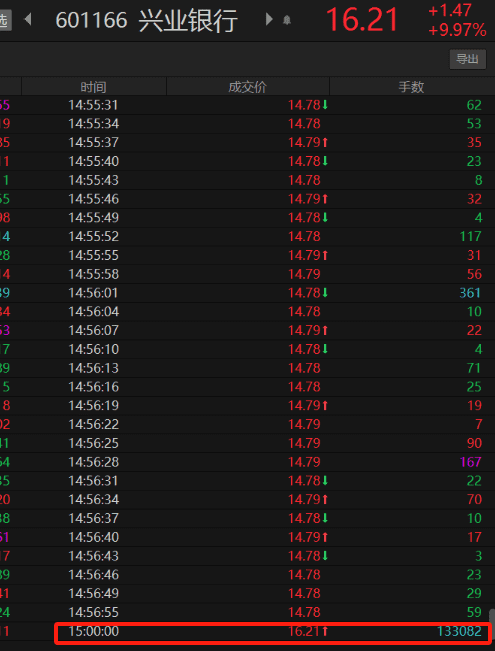Click the bell alert icon beside stock name

pos(287,20)
